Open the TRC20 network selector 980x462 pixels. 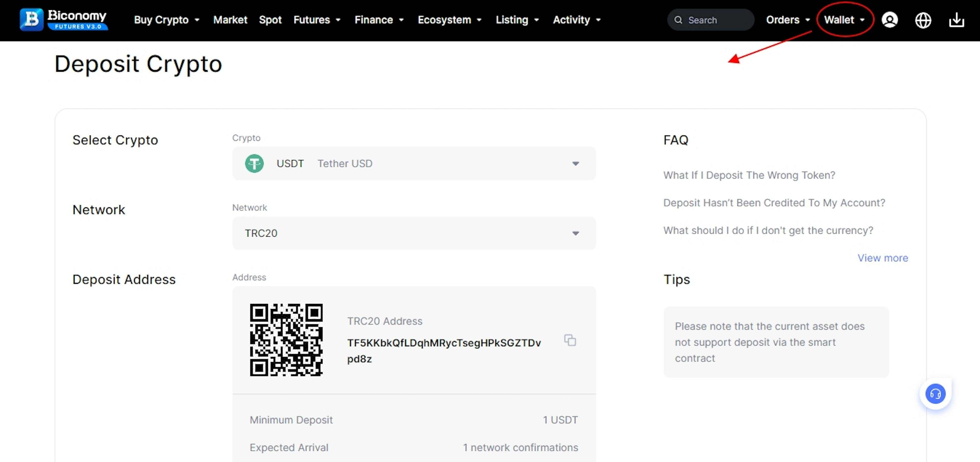click(414, 233)
